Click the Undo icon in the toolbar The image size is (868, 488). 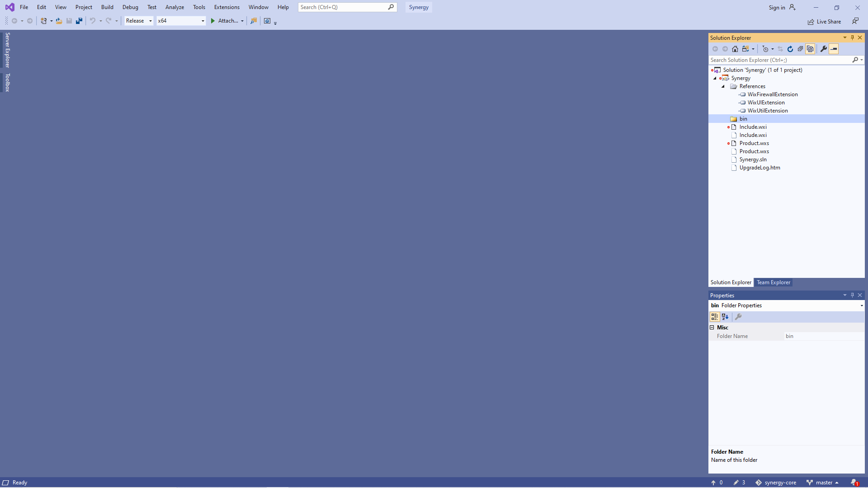coord(93,21)
